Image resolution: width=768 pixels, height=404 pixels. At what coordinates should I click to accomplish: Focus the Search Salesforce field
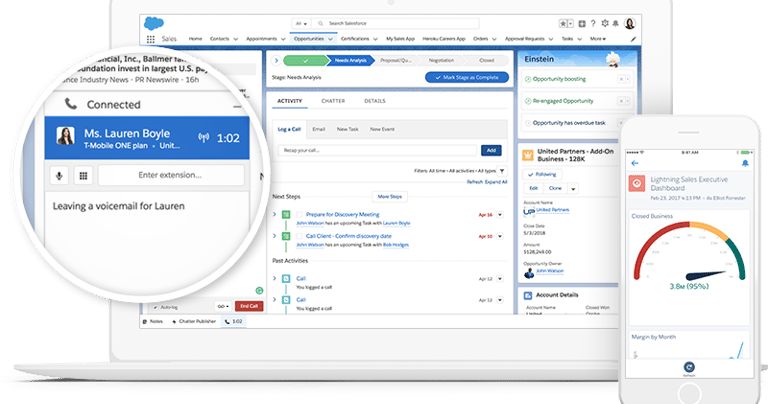(396, 24)
